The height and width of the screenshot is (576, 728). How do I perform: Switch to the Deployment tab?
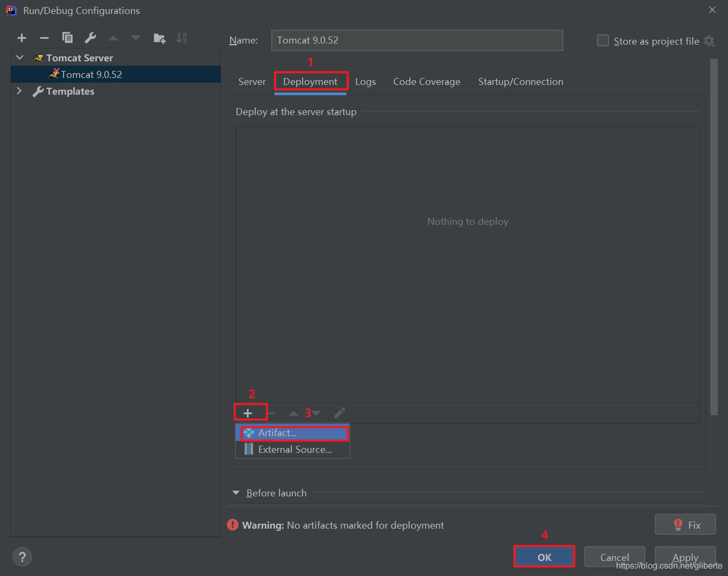click(310, 82)
